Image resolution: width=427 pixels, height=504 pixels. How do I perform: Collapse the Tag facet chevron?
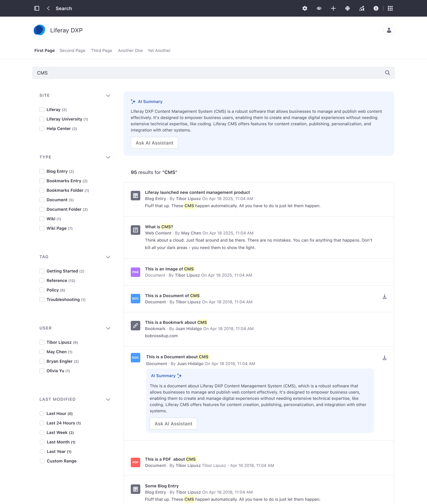[x=108, y=257]
